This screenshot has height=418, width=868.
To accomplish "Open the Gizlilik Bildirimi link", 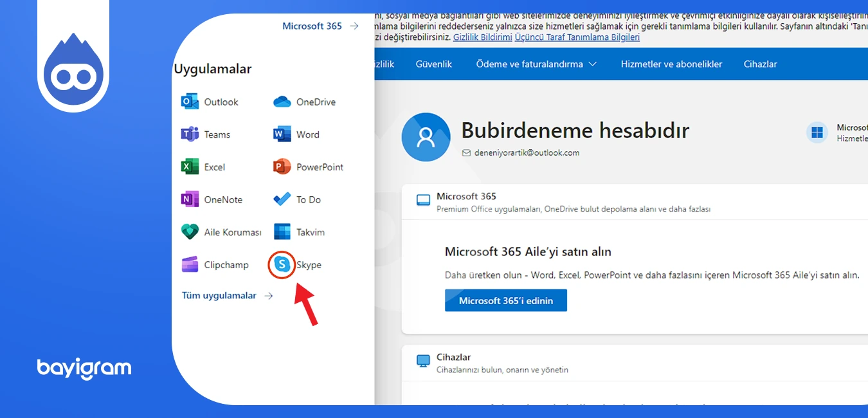I will pyautogui.click(x=482, y=37).
